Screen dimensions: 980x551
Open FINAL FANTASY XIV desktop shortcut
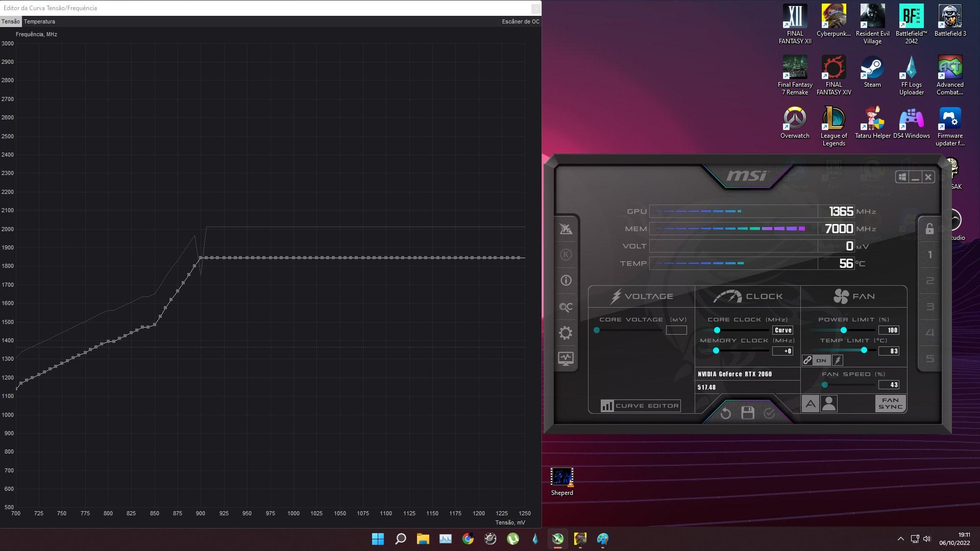pos(834,76)
